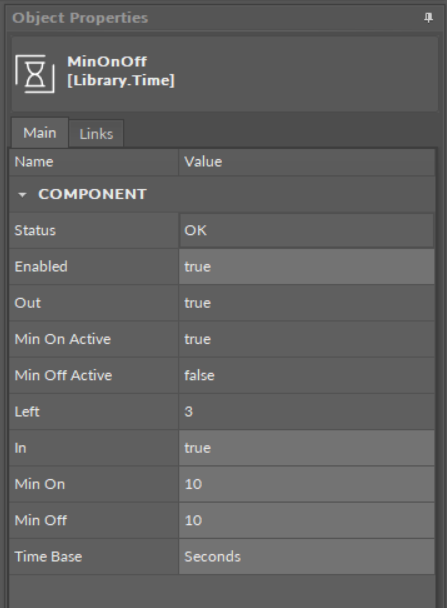This screenshot has height=608, width=447.
Task: Click the MinOnOff hourglass component icon
Action: tap(35, 74)
